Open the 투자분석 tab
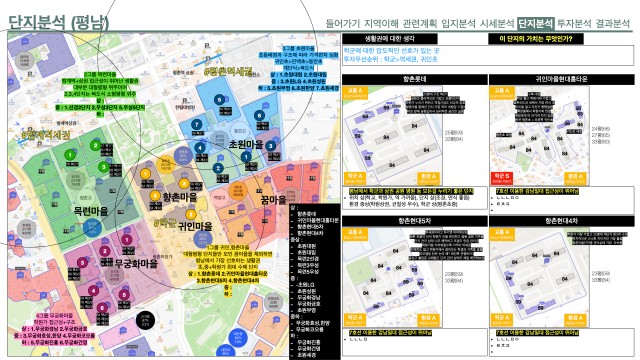This screenshot has width=640, height=360. point(574,23)
